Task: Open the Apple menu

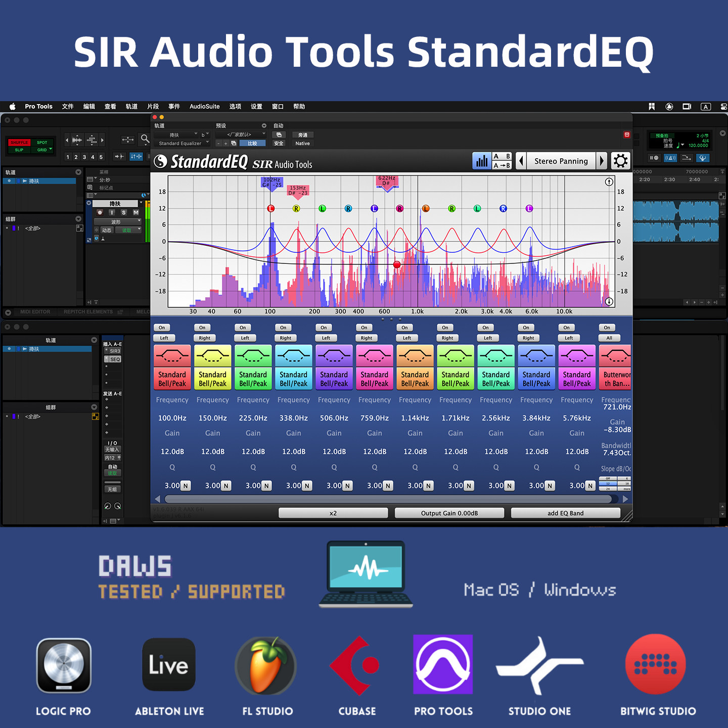Action: (x=13, y=107)
